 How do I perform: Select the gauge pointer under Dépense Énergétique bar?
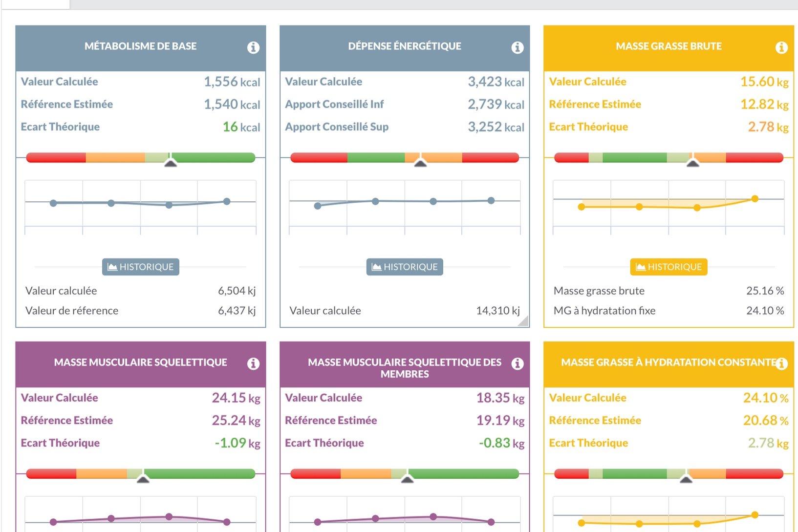tap(420, 163)
